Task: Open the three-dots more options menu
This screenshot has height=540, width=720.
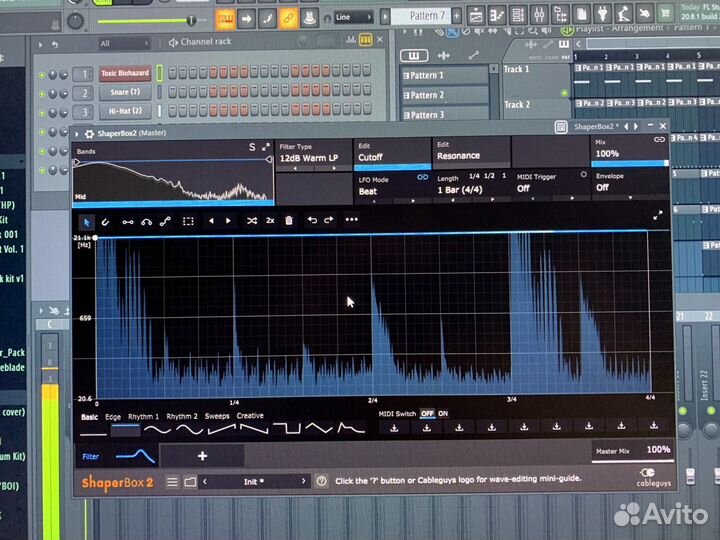Action: point(351,219)
